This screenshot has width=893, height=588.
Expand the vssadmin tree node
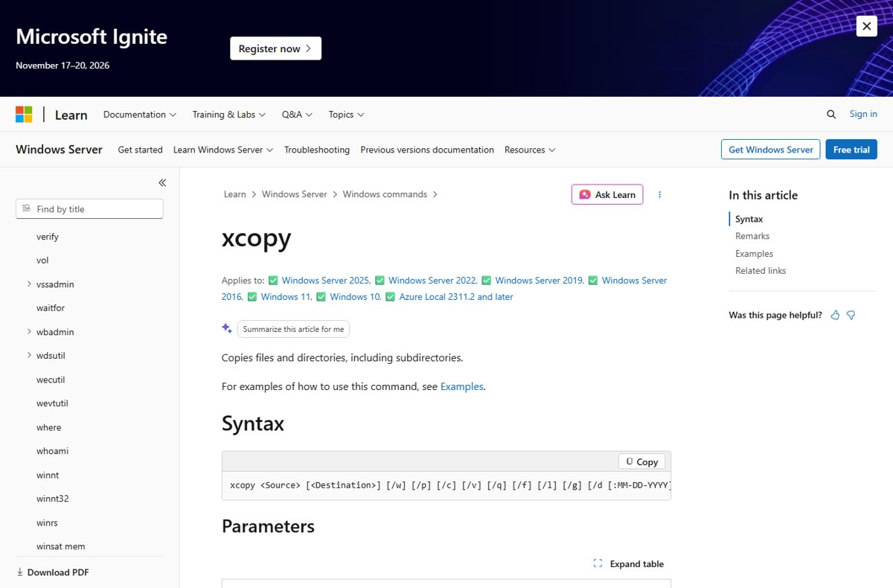coord(29,284)
